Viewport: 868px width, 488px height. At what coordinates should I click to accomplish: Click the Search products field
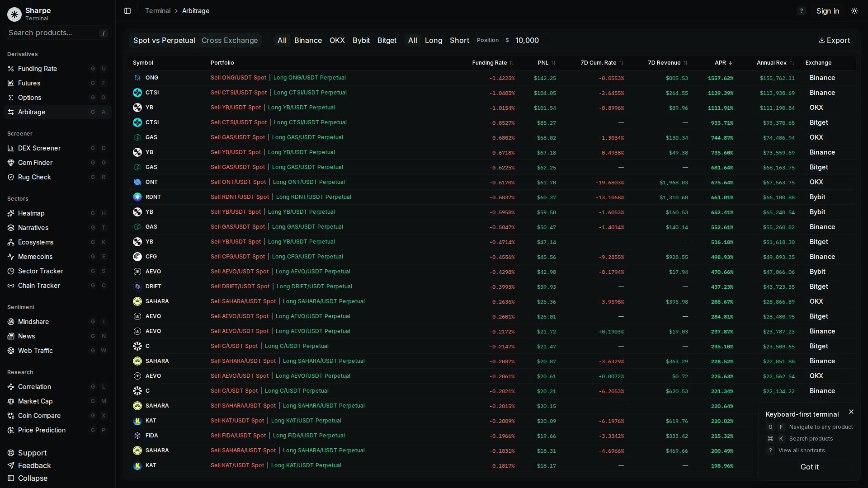click(52, 33)
